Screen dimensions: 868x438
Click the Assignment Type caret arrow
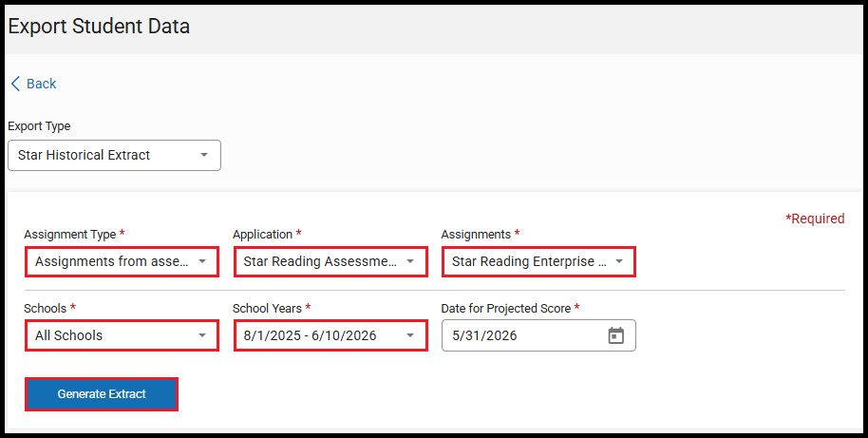pyautogui.click(x=201, y=261)
